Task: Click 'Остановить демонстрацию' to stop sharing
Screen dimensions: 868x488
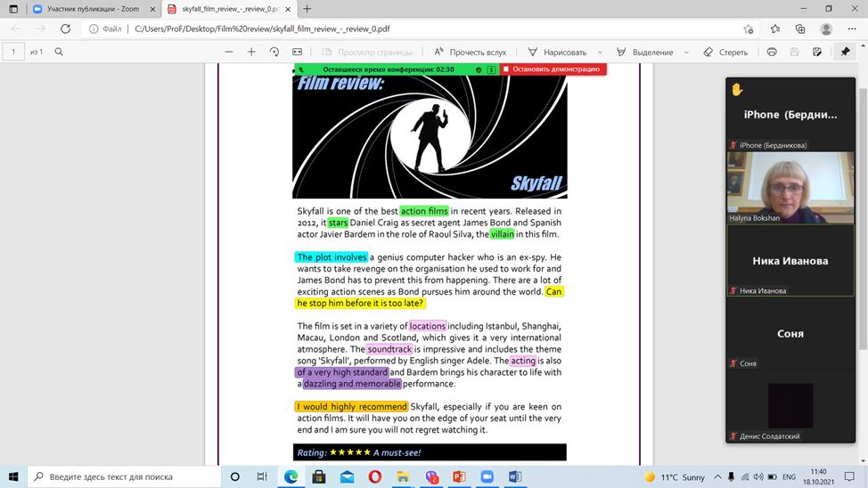Action: 553,69
